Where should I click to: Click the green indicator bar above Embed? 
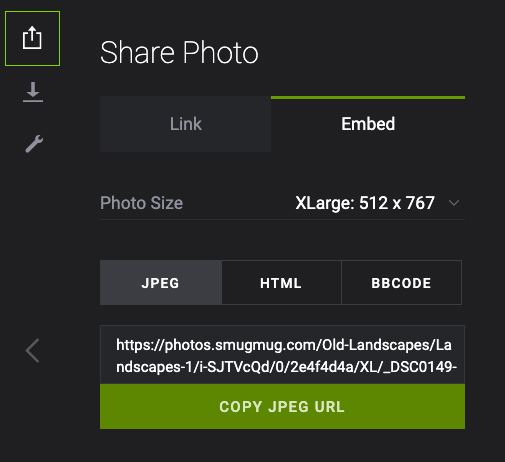(x=368, y=98)
